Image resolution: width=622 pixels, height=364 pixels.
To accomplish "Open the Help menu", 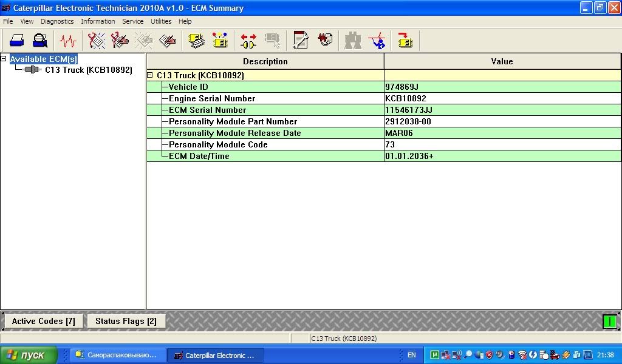I will 185,21.
